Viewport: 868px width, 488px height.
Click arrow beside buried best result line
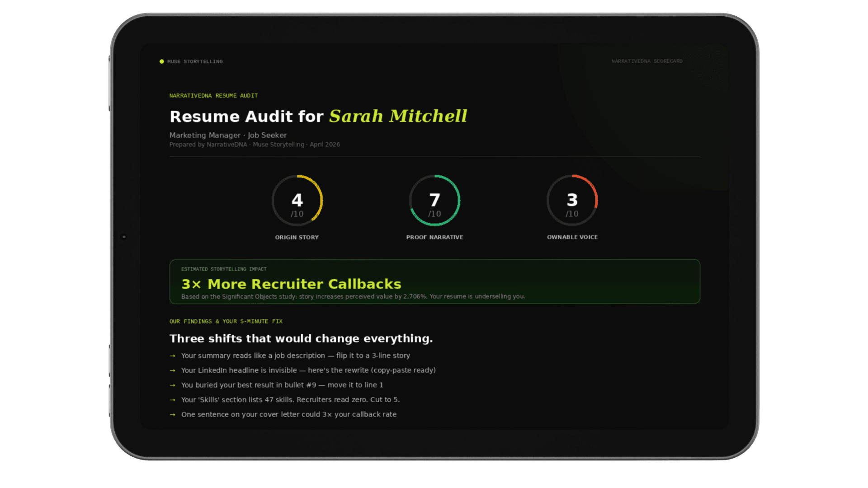pos(172,385)
